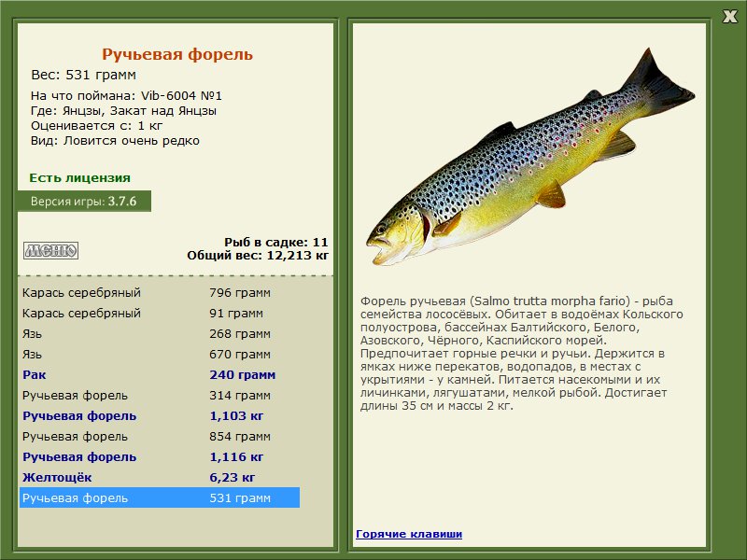Select Ручьевая форель weighing 1,103 кг
This screenshot has width=747, height=560.
(160, 415)
